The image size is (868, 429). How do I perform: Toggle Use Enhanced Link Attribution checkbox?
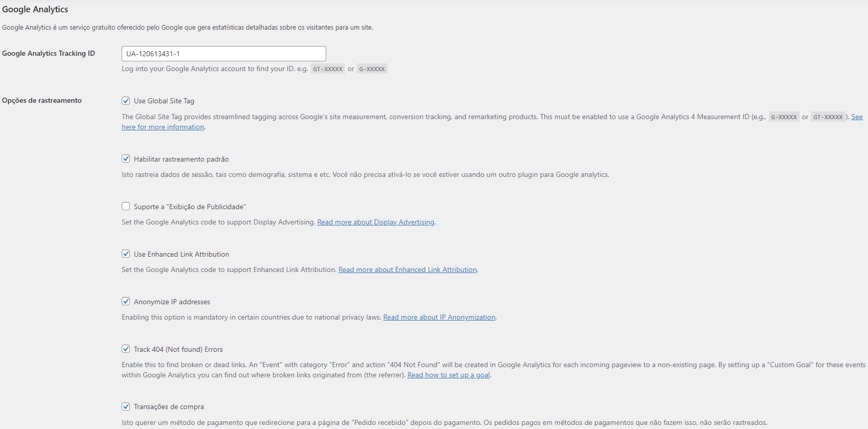tap(126, 254)
